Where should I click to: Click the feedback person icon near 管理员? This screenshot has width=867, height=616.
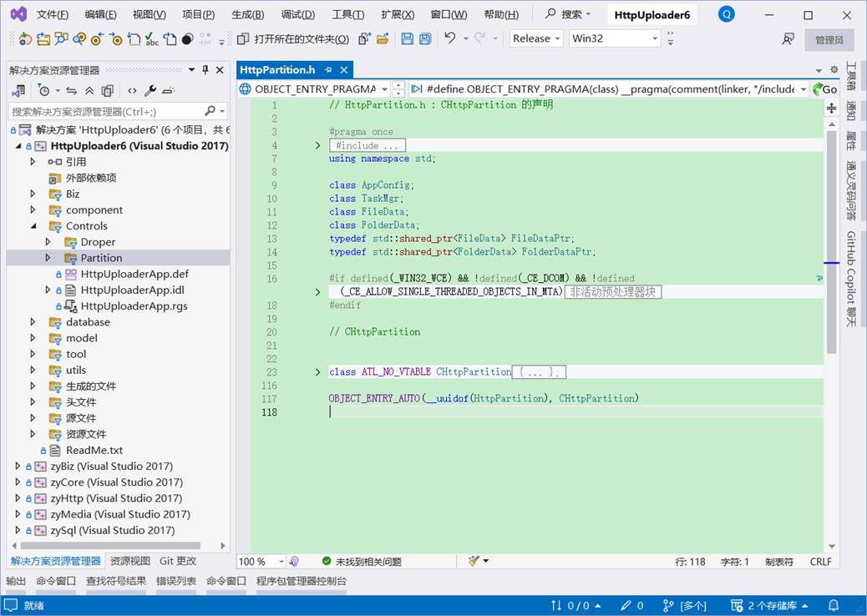coord(788,39)
